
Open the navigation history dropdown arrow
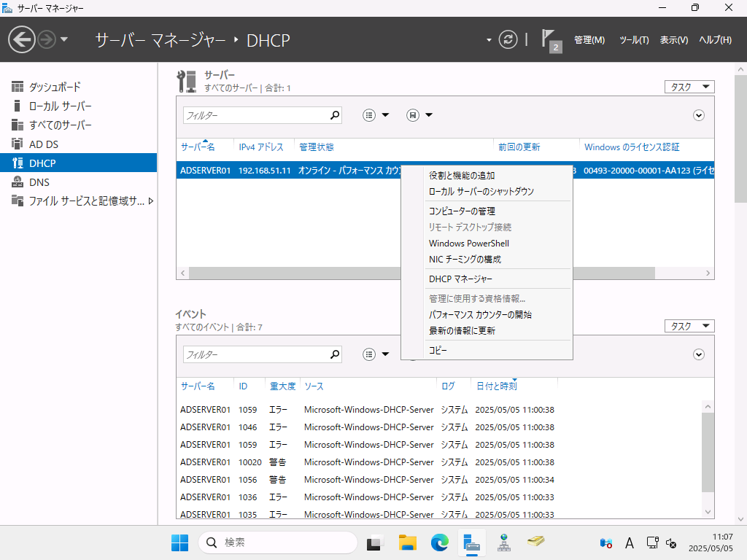click(64, 39)
